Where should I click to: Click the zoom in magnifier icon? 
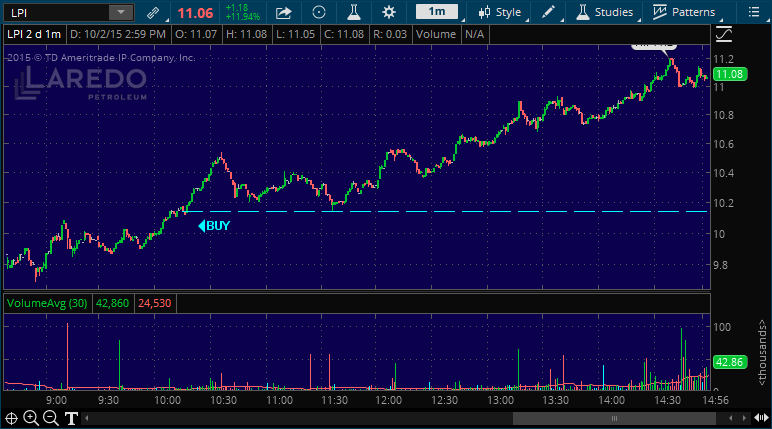pos(31,418)
